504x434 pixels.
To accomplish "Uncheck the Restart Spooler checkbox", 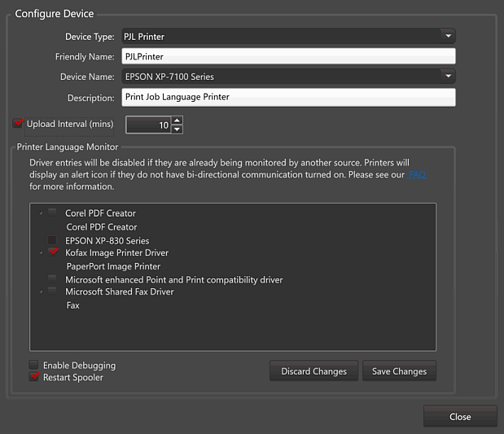I will point(34,376).
